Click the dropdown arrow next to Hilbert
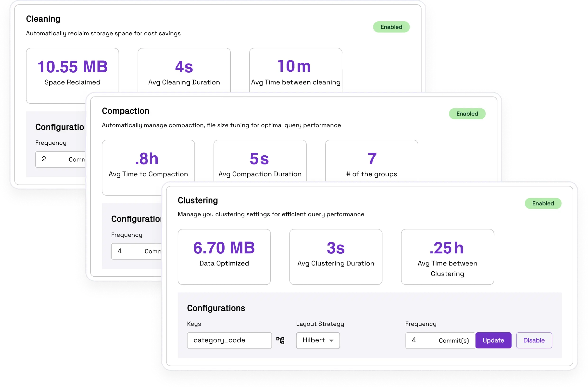Viewport: 588px width, 390px height. 331,340
